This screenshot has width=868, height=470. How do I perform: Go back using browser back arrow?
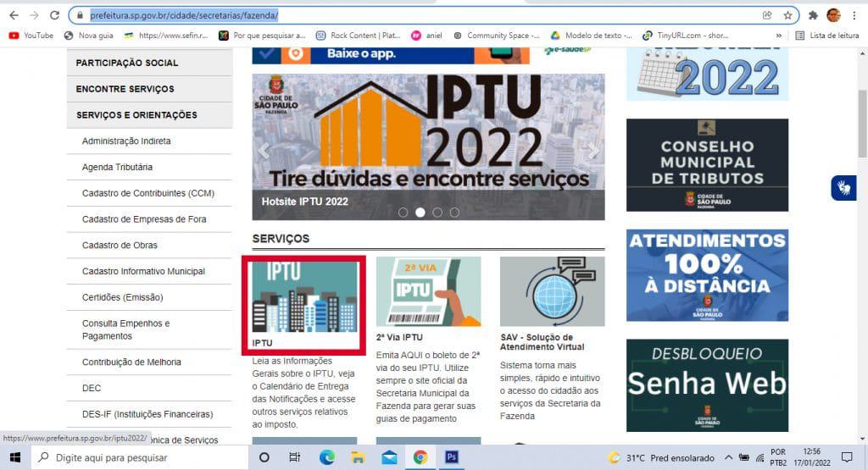(14, 15)
